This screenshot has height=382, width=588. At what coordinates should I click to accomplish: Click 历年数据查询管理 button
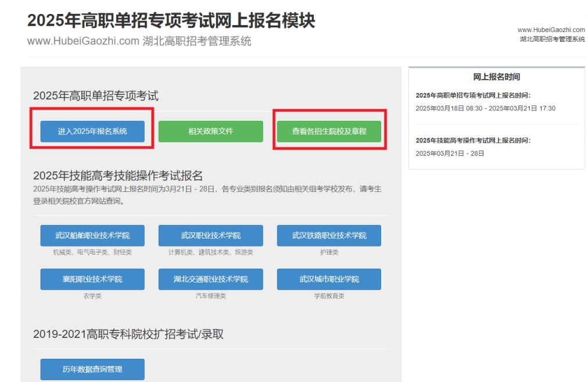click(92, 369)
